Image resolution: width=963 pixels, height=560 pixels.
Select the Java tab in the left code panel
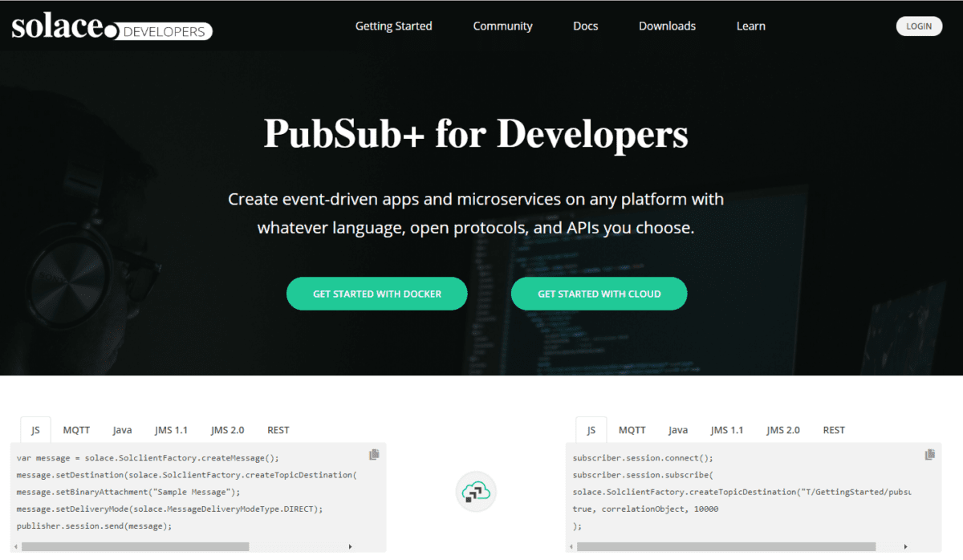click(x=122, y=429)
